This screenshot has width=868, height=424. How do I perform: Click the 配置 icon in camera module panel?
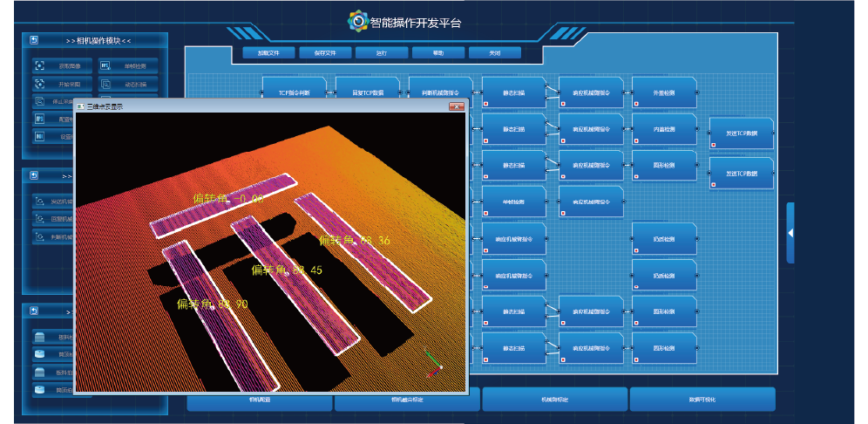coord(39,119)
